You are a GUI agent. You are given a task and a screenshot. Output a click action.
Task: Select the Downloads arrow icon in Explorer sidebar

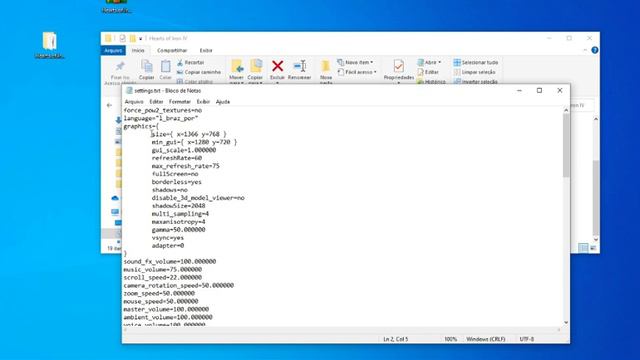[118, 120]
